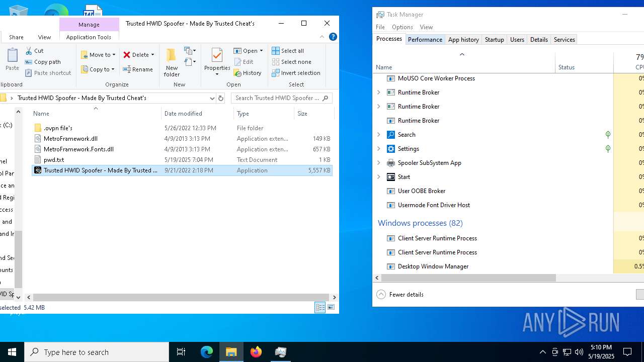The height and width of the screenshot is (362, 644).
Task: Click the taskbar clock showing 5:10 PM
Action: point(601,352)
